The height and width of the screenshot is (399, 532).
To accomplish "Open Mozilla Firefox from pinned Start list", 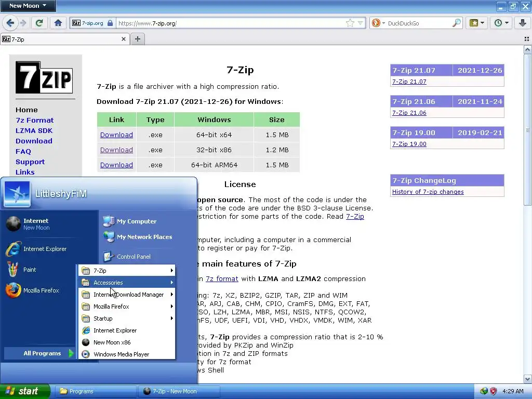I will click(x=40, y=290).
